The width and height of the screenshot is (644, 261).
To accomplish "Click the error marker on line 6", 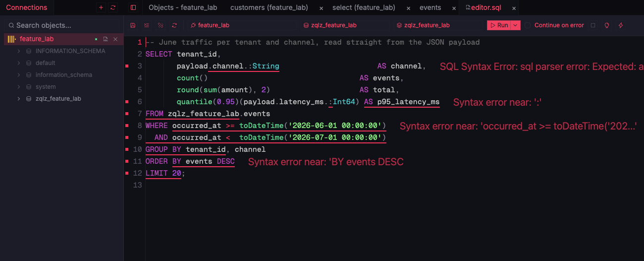I will pos(127,102).
